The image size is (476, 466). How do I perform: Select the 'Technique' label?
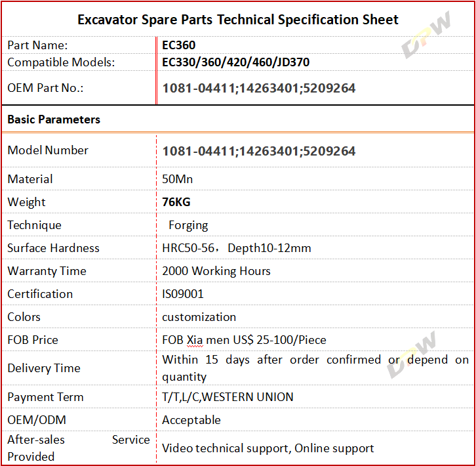[34, 226]
